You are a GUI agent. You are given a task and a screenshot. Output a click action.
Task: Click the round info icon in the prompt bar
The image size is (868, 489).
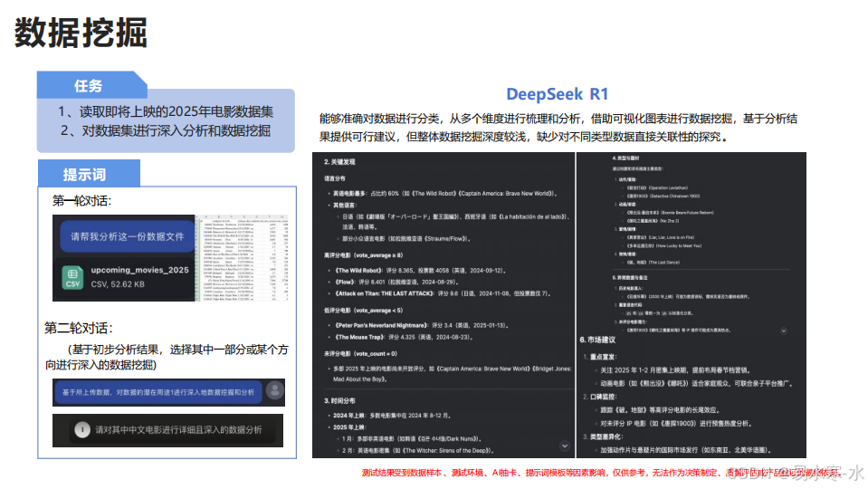[82, 430]
